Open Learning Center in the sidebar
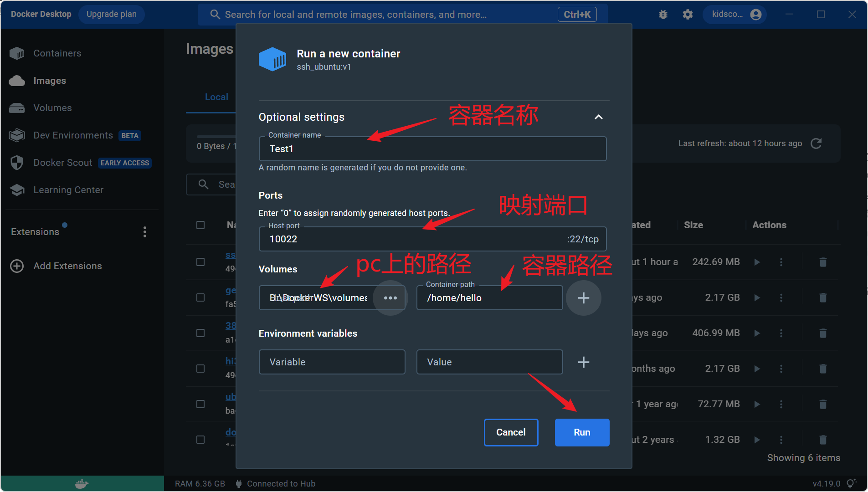This screenshot has width=868, height=492. pos(68,190)
